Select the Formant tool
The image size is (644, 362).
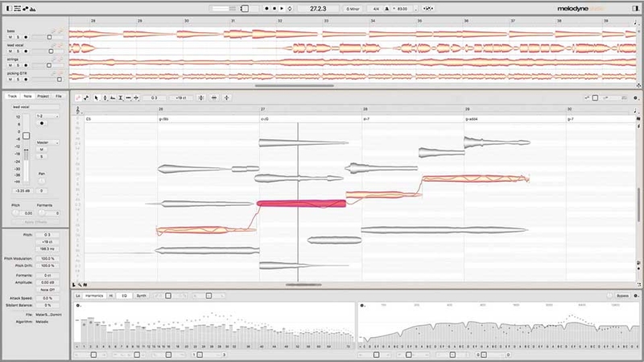pyautogui.click(x=113, y=97)
